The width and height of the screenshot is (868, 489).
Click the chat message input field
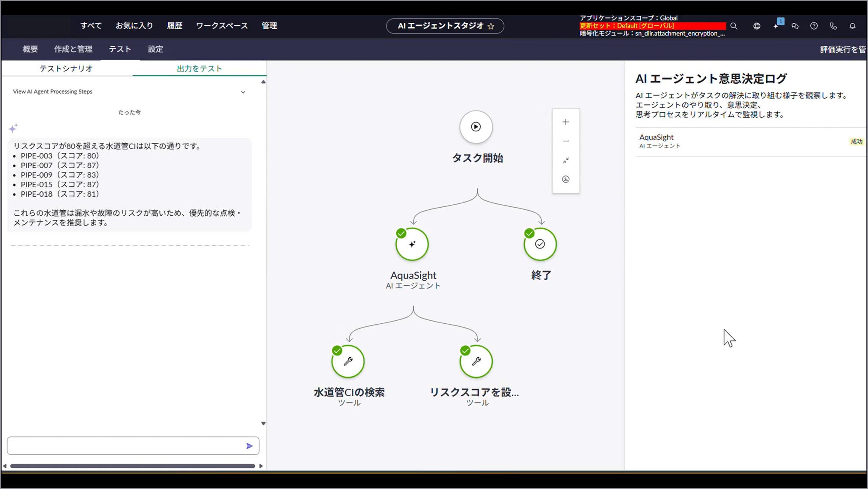coord(125,446)
